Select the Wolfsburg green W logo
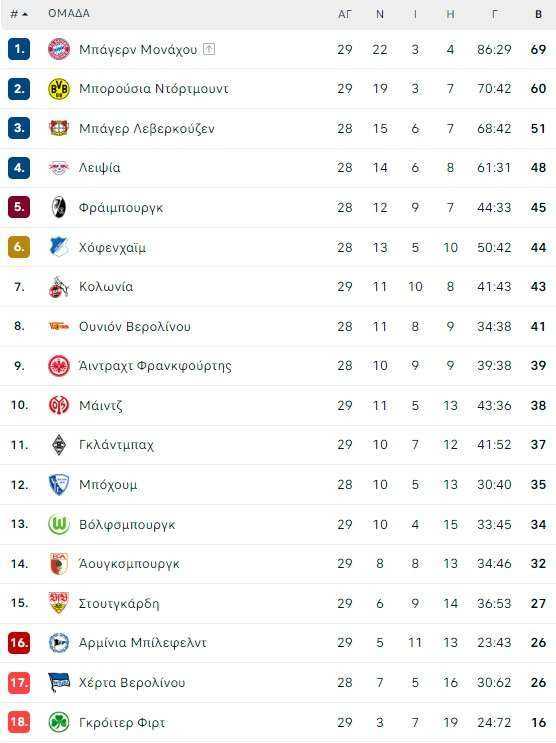556x743 pixels. pyautogui.click(x=59, y=524)
